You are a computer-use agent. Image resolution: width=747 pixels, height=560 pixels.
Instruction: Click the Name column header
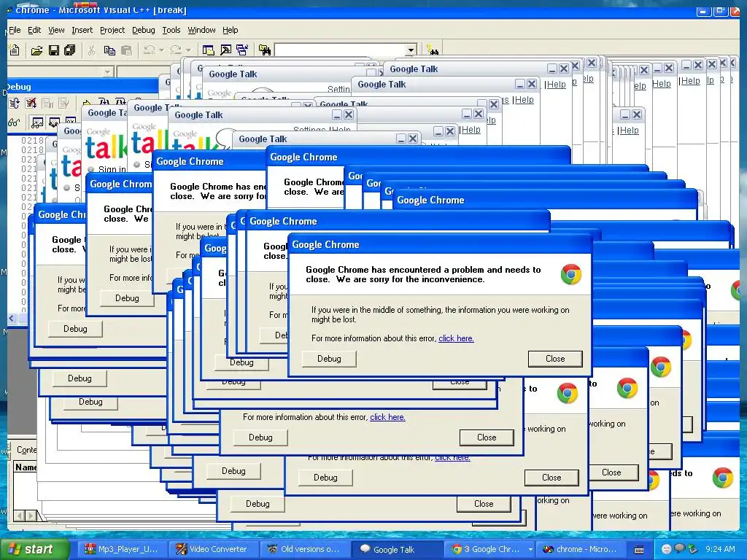(x=26, y=467)
